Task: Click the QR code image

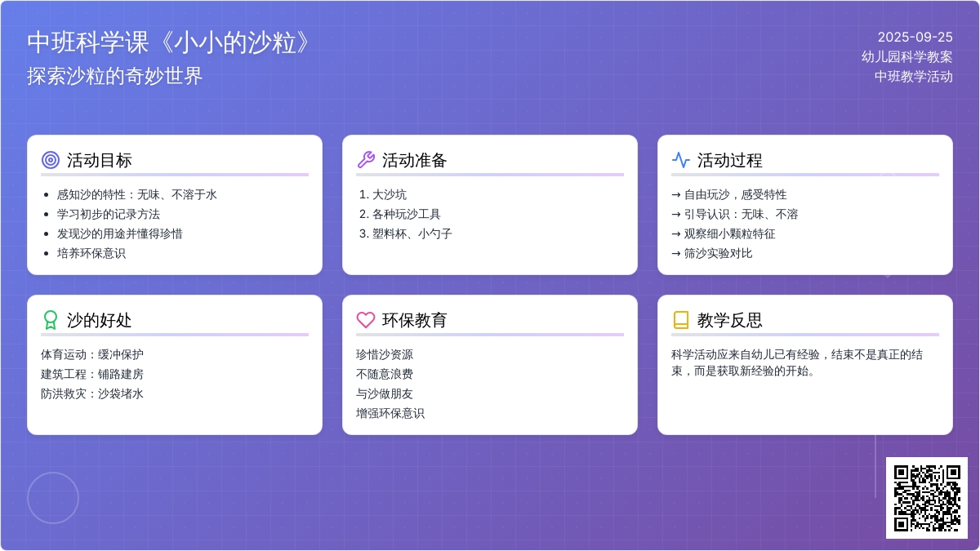Action: point(927,498)
